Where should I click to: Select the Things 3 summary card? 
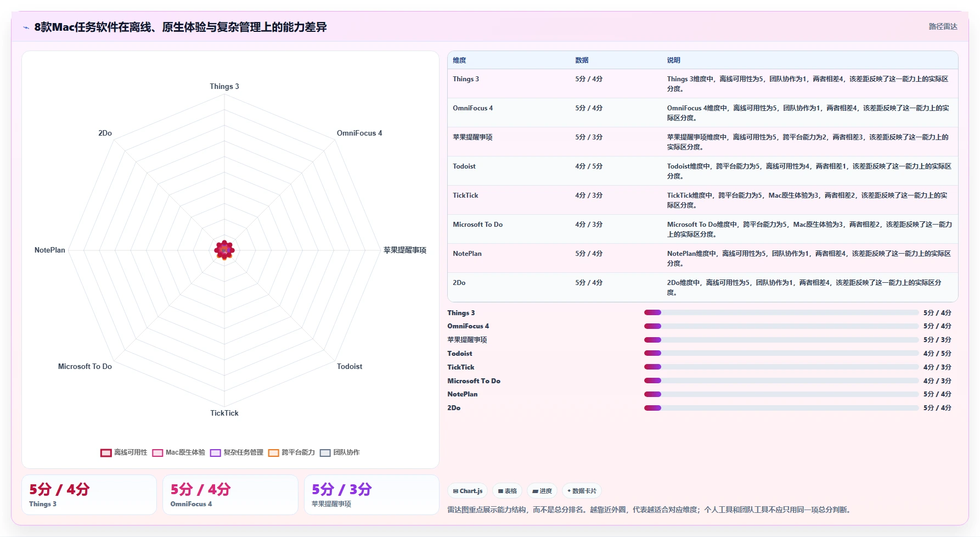click(x=89, y=495)
